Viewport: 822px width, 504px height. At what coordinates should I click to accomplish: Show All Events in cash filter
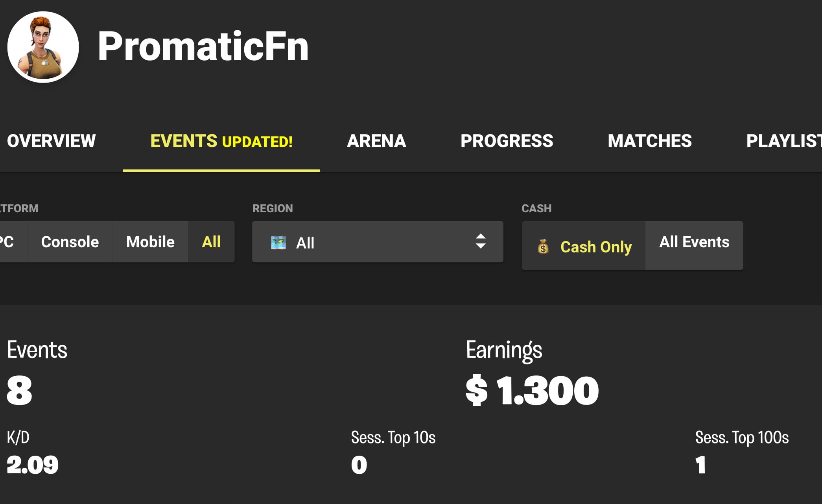[694, 242]
